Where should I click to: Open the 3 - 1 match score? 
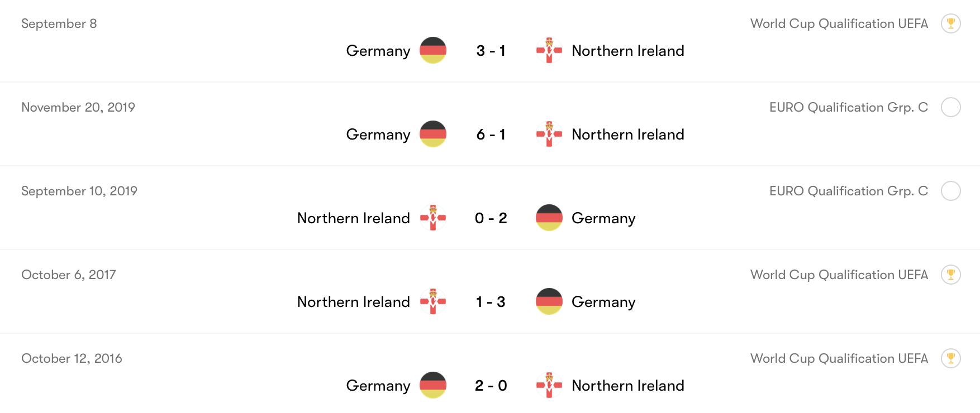(x=491, y=51)
